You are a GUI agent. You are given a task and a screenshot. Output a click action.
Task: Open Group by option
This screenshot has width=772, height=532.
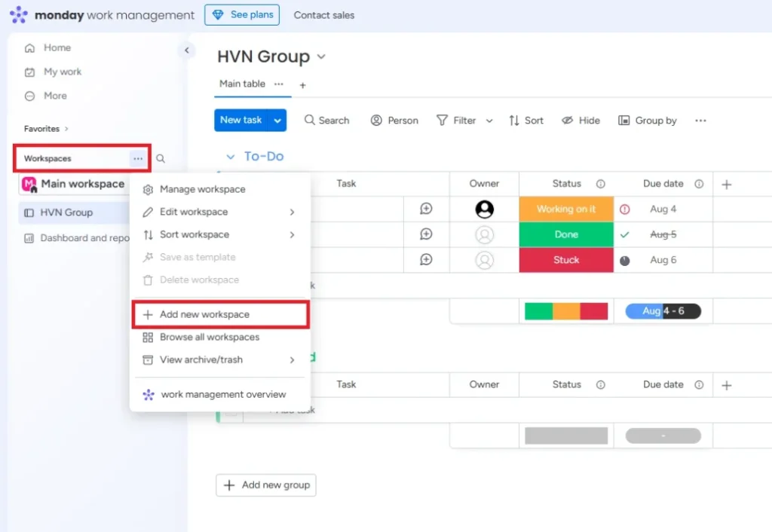tap(648, 121)
